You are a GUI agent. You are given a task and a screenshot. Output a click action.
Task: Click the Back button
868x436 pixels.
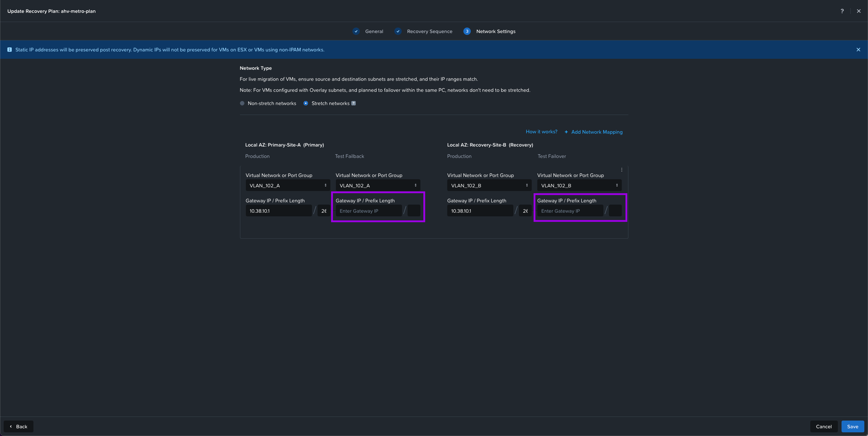[18, 426]
